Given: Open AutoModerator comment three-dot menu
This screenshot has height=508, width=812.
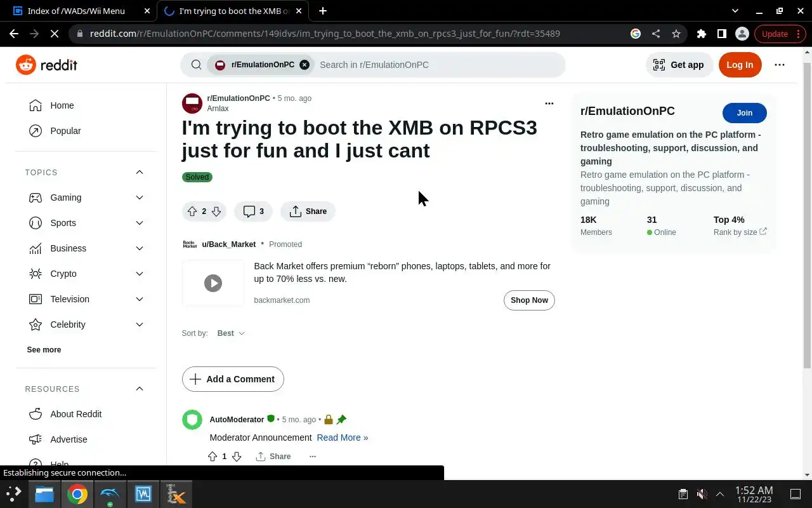Looking at the screenshot, I should [x=312, y=457].
